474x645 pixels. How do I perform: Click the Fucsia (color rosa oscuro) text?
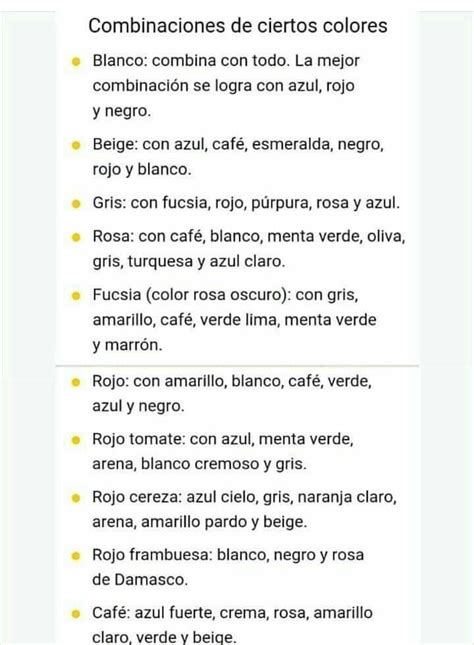[x=190, y=295]
